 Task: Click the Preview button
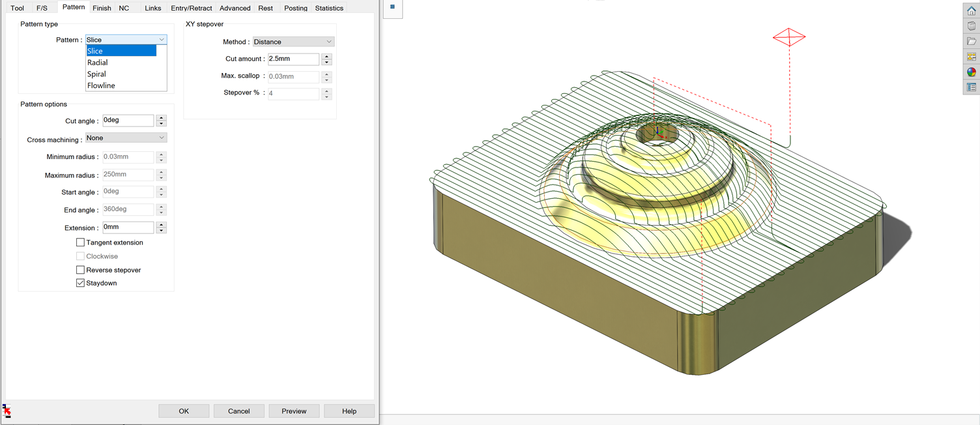tap(294, 411)
